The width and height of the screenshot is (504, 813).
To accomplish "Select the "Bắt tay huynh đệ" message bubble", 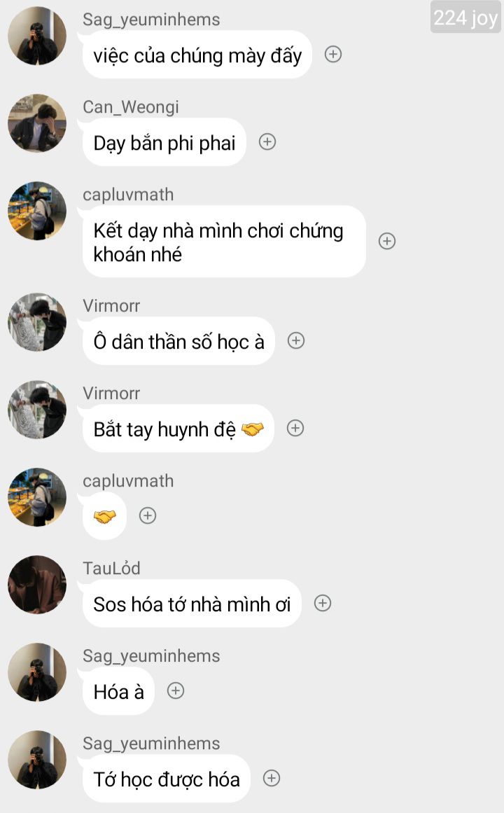I will pos(178,429).
